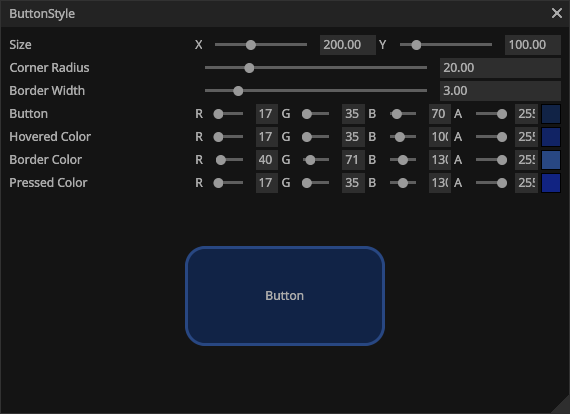Click the Button color preview swatch
This screenshot has height=414, width=570.
[x=551, y=114]
